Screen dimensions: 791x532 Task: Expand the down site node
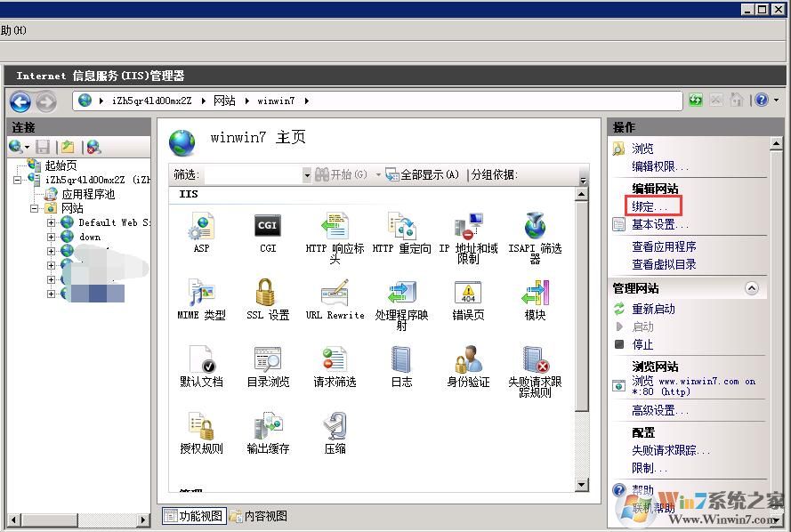point(51,237)
